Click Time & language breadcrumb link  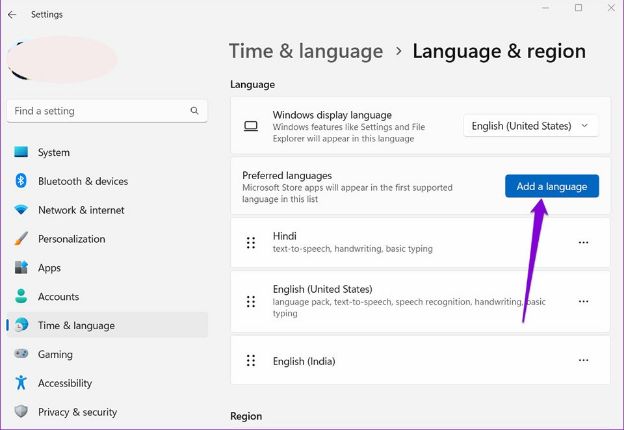[x=306, y=51]
